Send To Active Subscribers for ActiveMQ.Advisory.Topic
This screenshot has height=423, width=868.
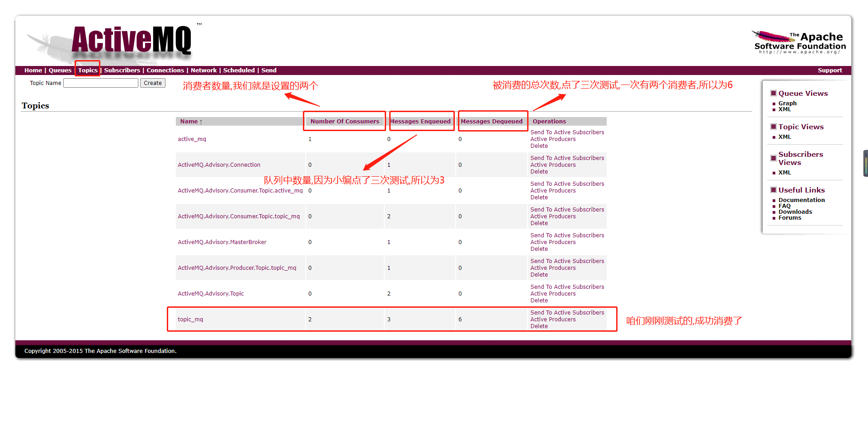(x=567, y=287)
